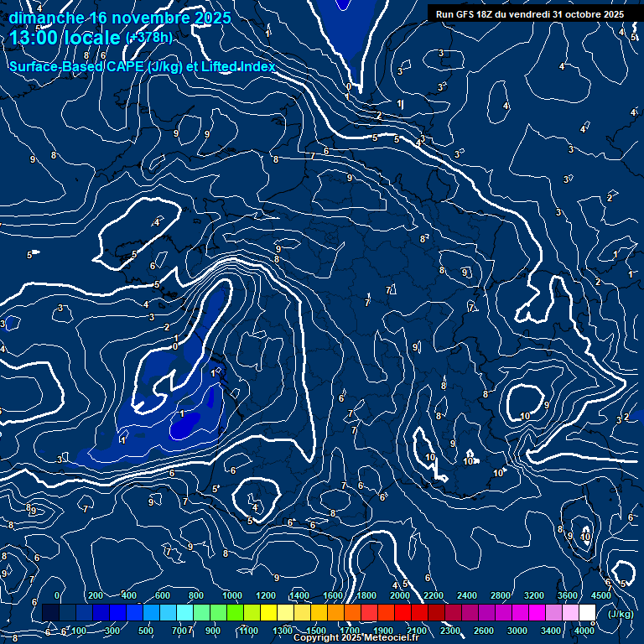Viewport: 644px width, 644px height.
Task: Click legend value '100'
Action: pyautogui.click(x=79, y=631)
